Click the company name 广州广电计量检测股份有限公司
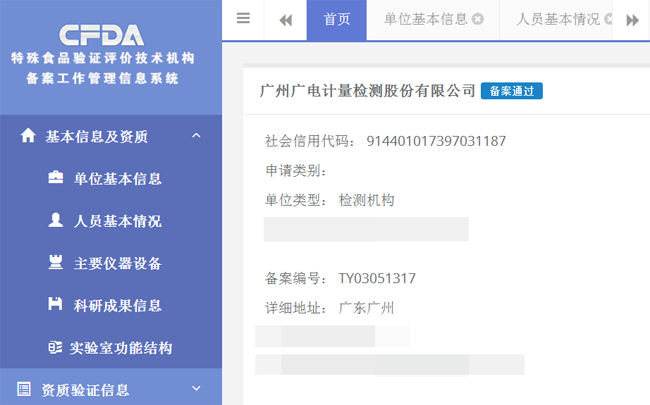The height and width of the screenshot is (405, 650). tap(366, 91)
